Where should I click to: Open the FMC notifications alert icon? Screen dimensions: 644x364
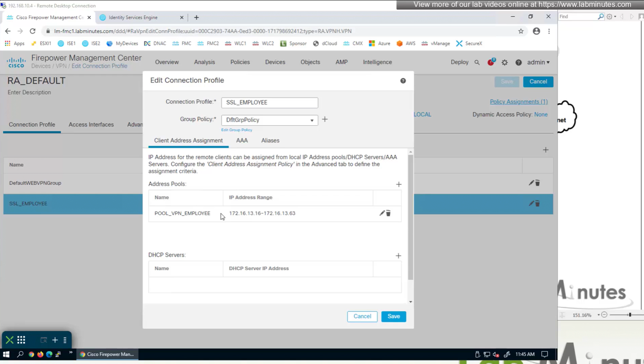click(491, 62)
